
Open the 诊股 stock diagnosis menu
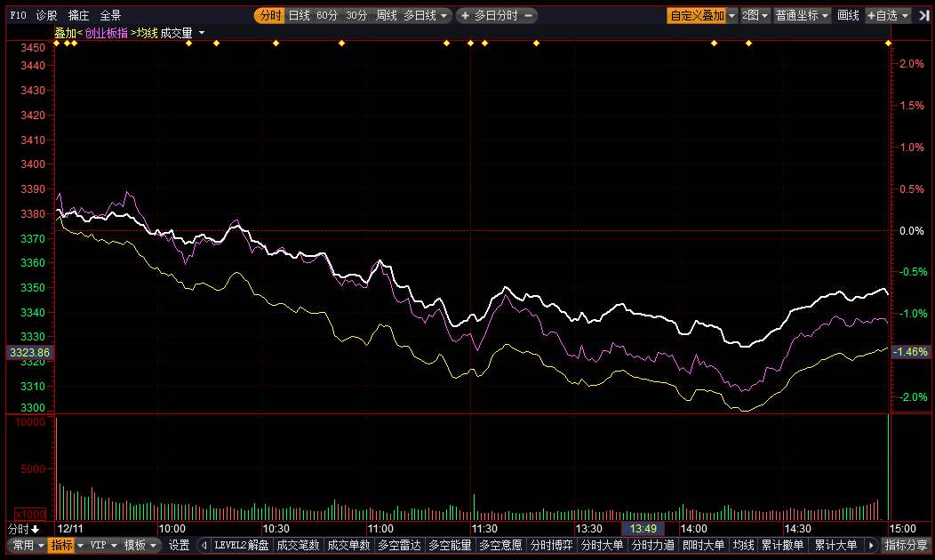pyautogui.click(x=46, y=15)
